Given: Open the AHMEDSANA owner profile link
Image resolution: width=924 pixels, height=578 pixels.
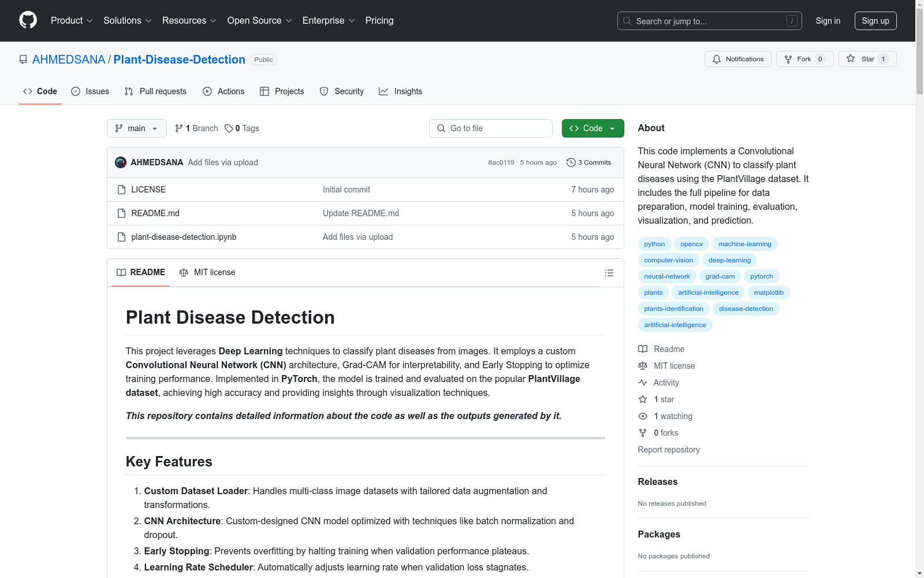Looking at the screenshot, I should (69, 60).
